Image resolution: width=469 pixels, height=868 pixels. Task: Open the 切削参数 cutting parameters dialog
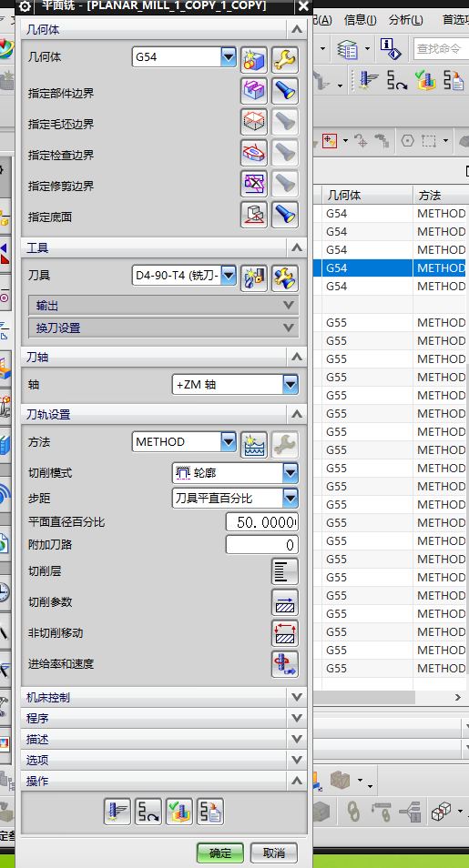285,602
